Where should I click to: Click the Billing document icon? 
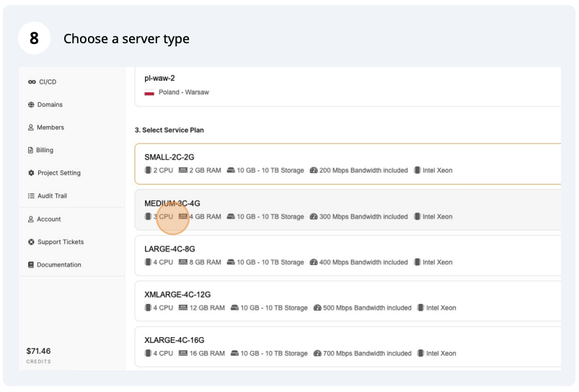(30, 151)
